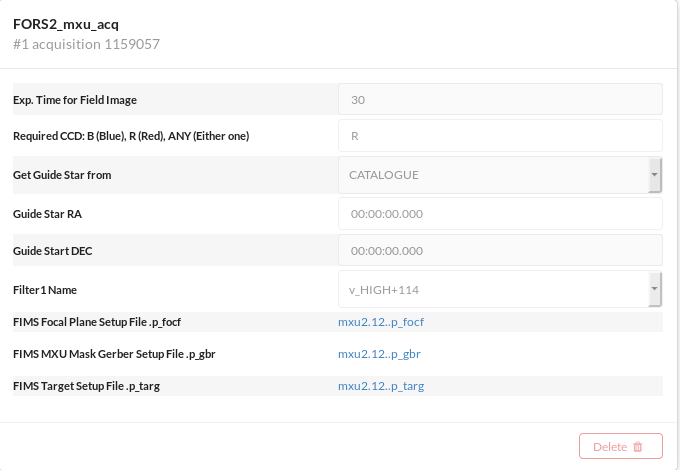680x470 pixels.
Task: Open the mxu2.12..p_gbr file link
Action: tap(379, 354)
